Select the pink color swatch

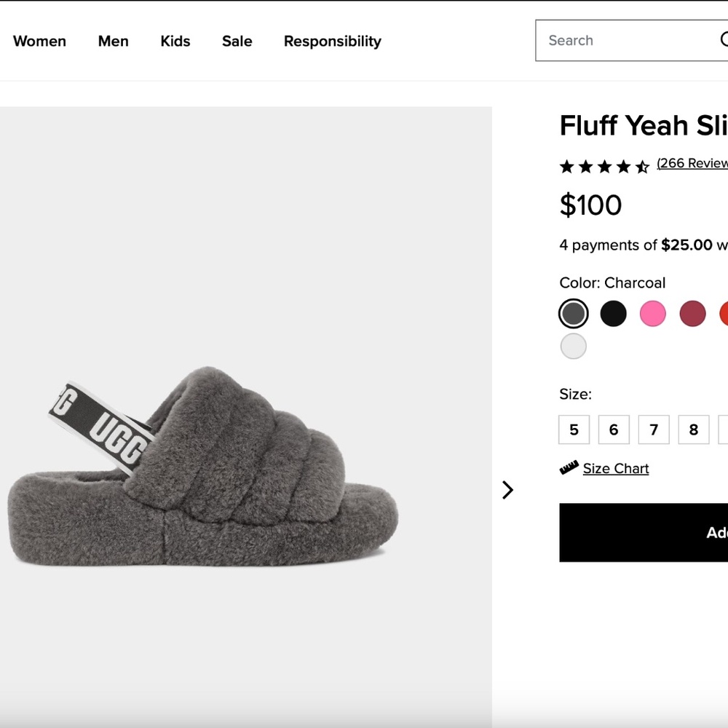(652, 313)
